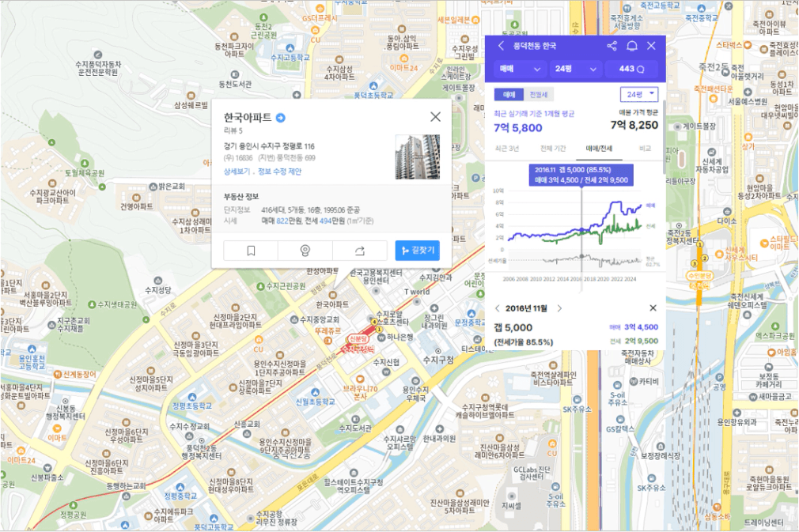Click the panel's vertical scrollbar
Viewport: 799px width, 532px height.
pos(664,138)
